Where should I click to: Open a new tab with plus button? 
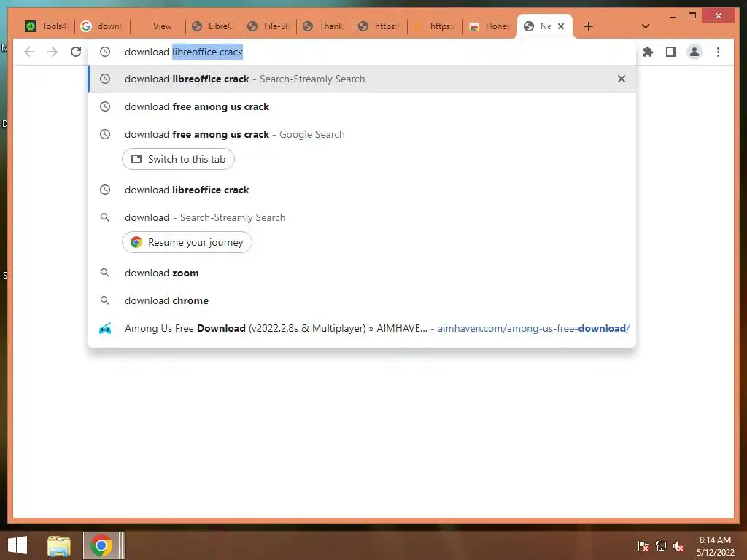(x=589, y=26)
